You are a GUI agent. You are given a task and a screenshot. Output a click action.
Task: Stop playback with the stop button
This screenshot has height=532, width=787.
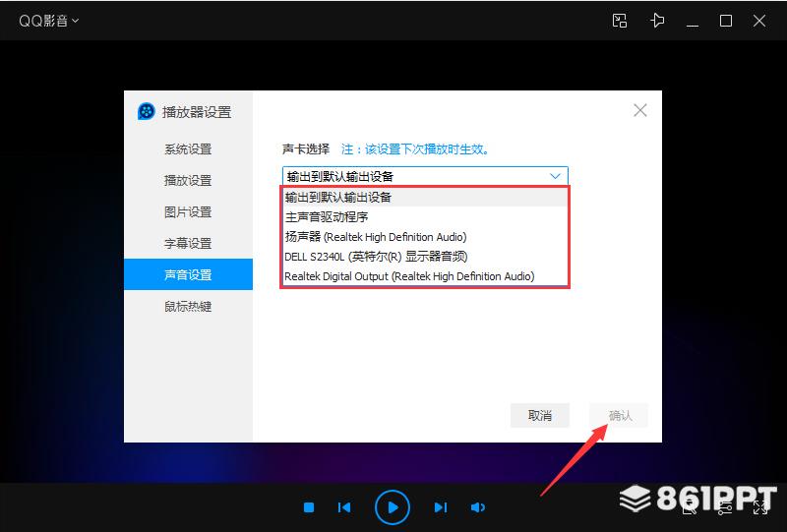(309, 507)
